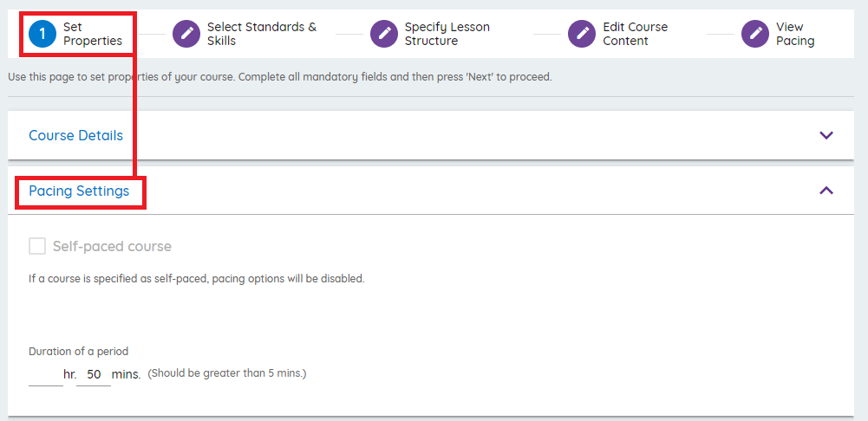Expand Course Details with the down chevron

click(826, 135)
